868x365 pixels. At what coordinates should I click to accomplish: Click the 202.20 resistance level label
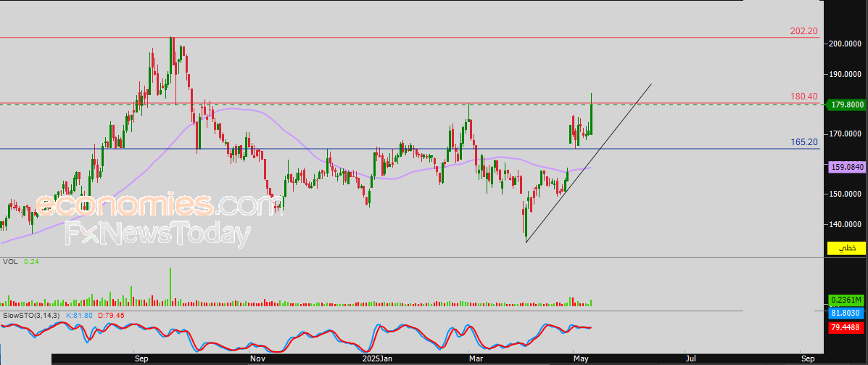pyautogui.click(x=803, y=31)
